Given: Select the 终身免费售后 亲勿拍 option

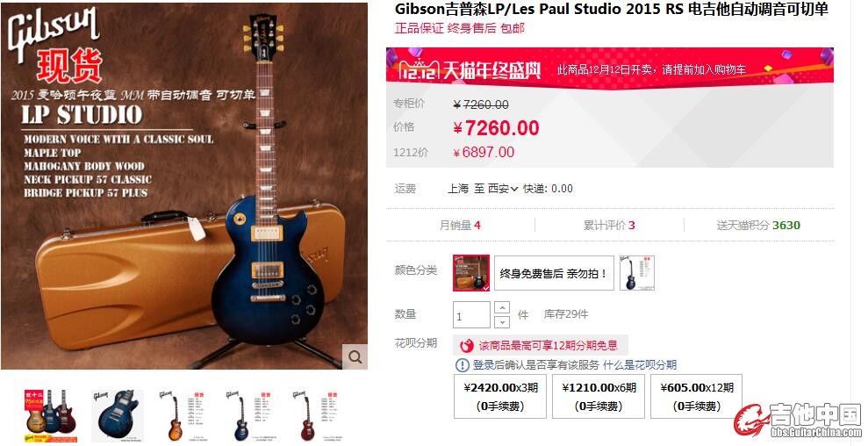Looking at the screenshot, I should [x=554, y=273].
